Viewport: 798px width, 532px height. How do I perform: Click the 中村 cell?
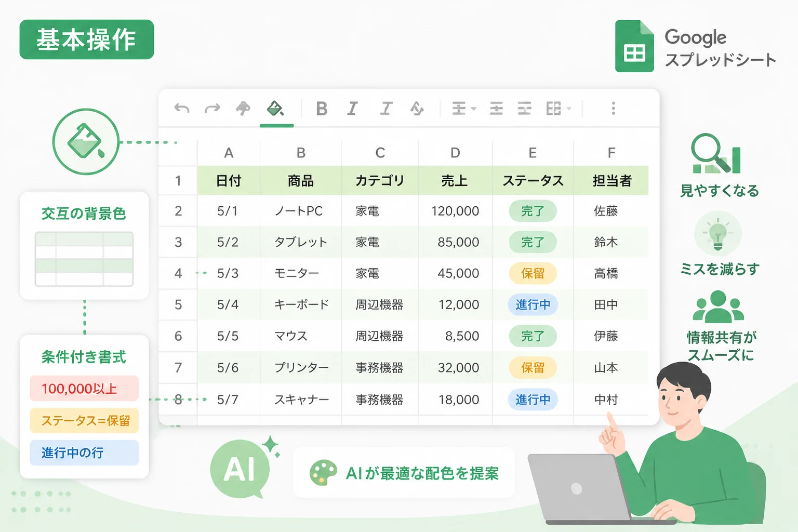pos(611,400)
